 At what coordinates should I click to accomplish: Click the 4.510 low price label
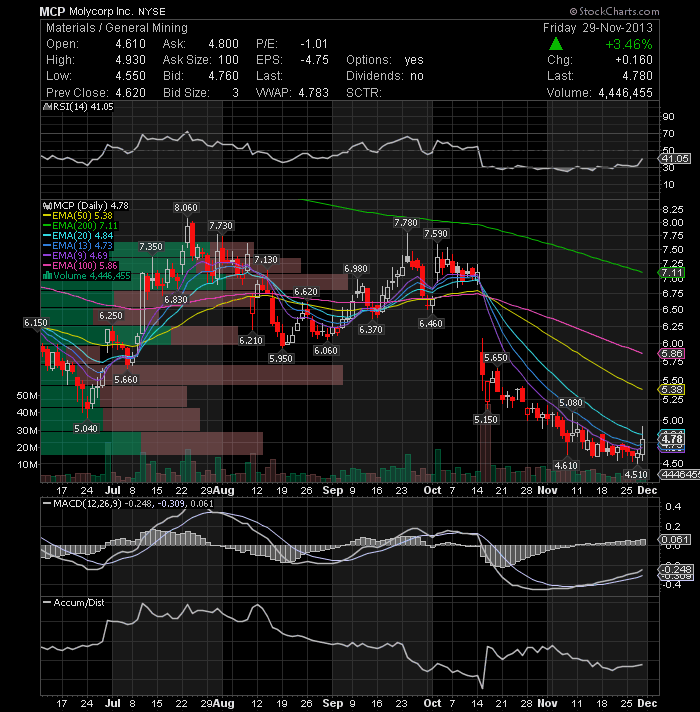(636, 475)
